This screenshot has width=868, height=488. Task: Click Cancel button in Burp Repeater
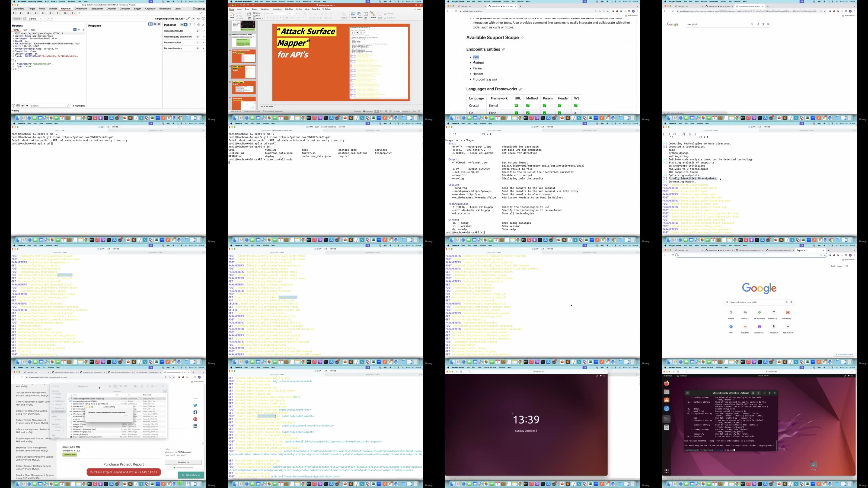click(x=33, y=18)
